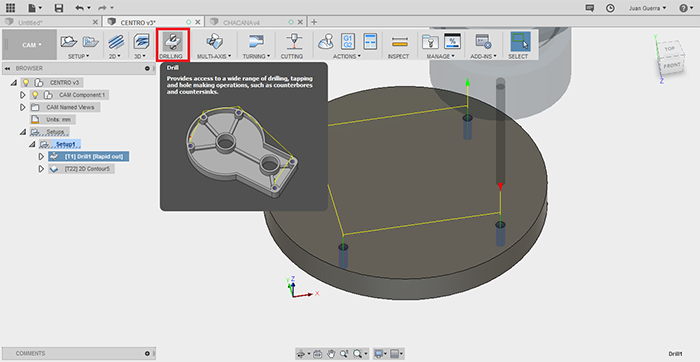Click the Cutting tool icon

pyautogui.click(x=292, y=42)
